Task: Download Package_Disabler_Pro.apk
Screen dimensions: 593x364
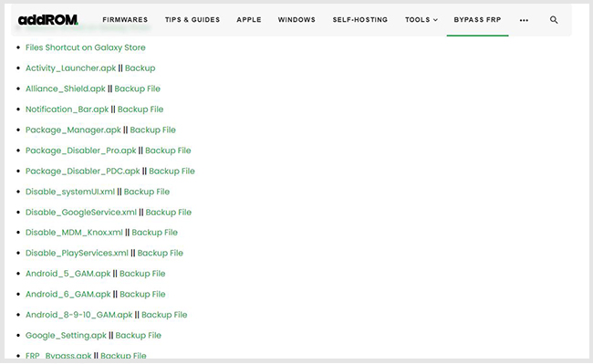Action: [x=80, y=151]
